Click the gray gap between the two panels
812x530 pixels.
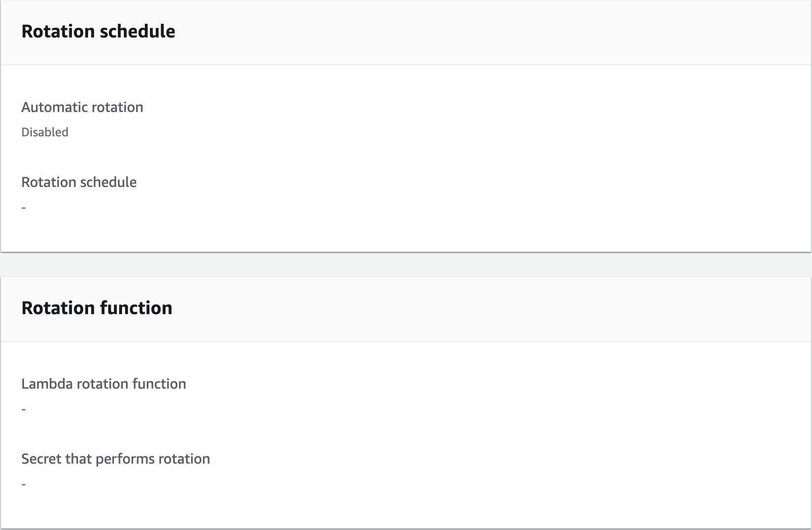point(406,264)
